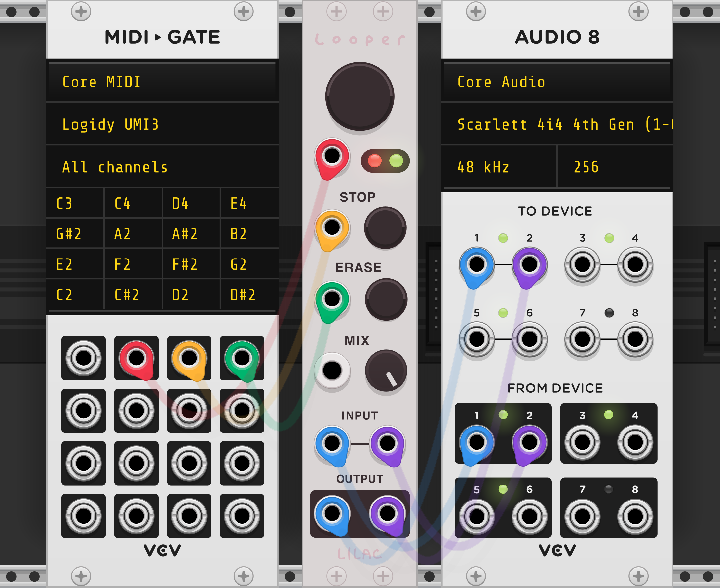This screenshot has height=588, width=720.
Task: Click the FROM DEVICE channel 3 jack
Action: pos(582,442)
